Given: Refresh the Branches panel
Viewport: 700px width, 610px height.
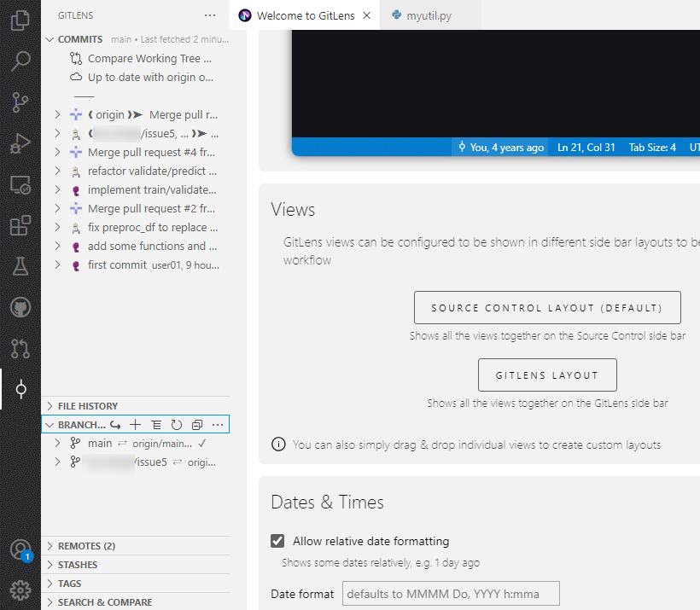Looking at the screenshot, I should click(x=176, y=424).
